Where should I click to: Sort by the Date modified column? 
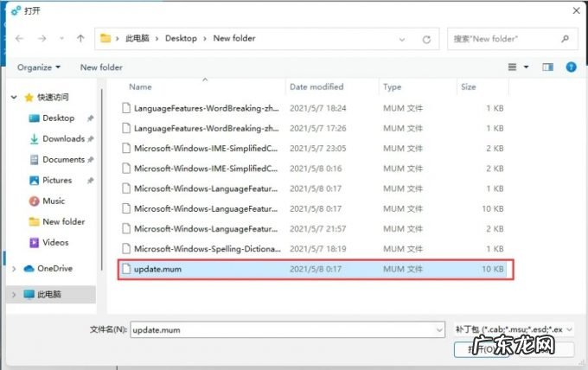(316, 87)
